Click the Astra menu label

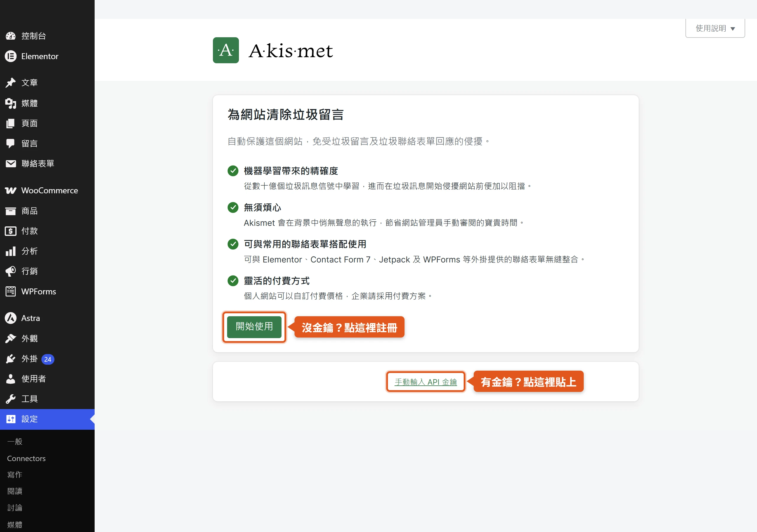(x=31, y=318)
